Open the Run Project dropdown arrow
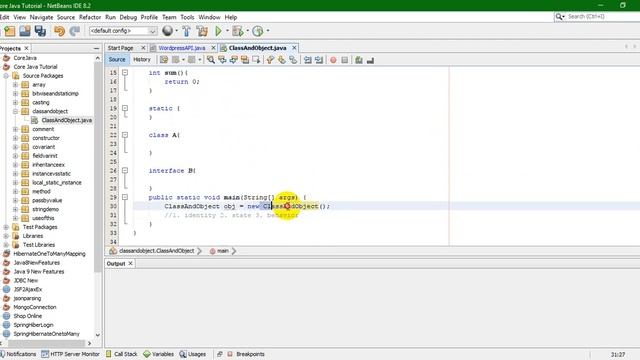 [227, 31]
